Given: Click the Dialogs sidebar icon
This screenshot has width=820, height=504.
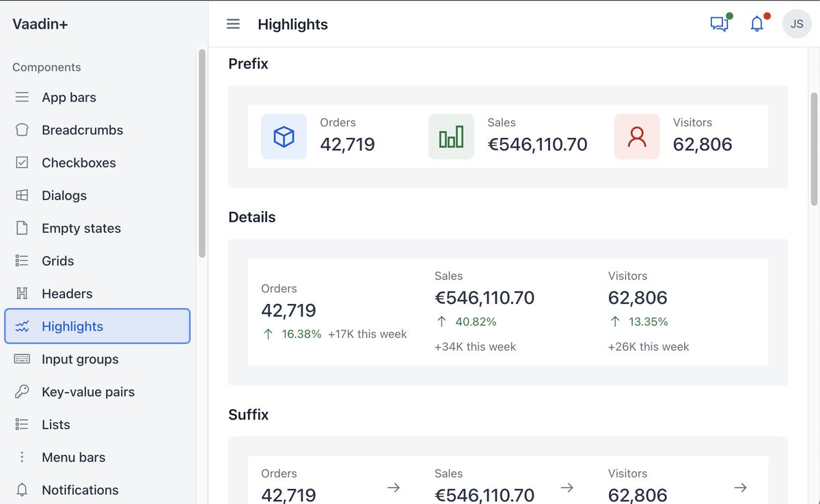Looking at the screenshot, I should 22,195.
